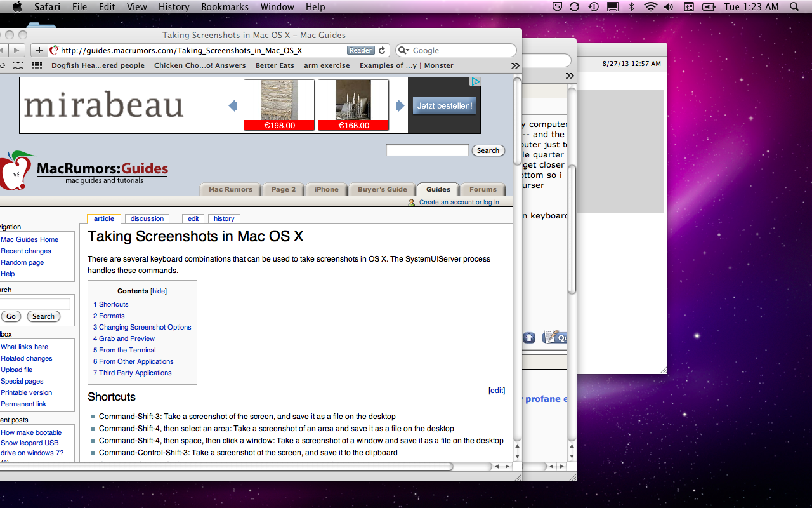The height and width of the screenshot is (508, 812).
Task: Open the View menu
Action: tap(136, 7)
